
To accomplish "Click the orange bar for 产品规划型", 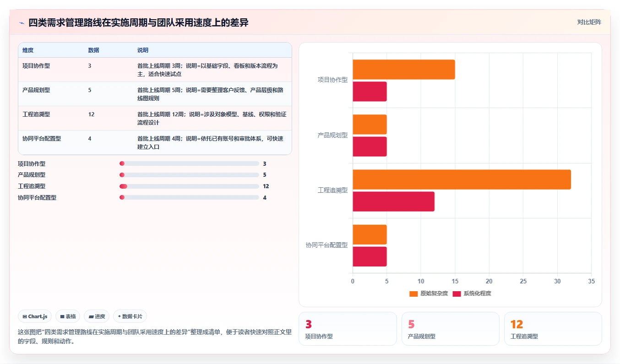I will [370, 125].
